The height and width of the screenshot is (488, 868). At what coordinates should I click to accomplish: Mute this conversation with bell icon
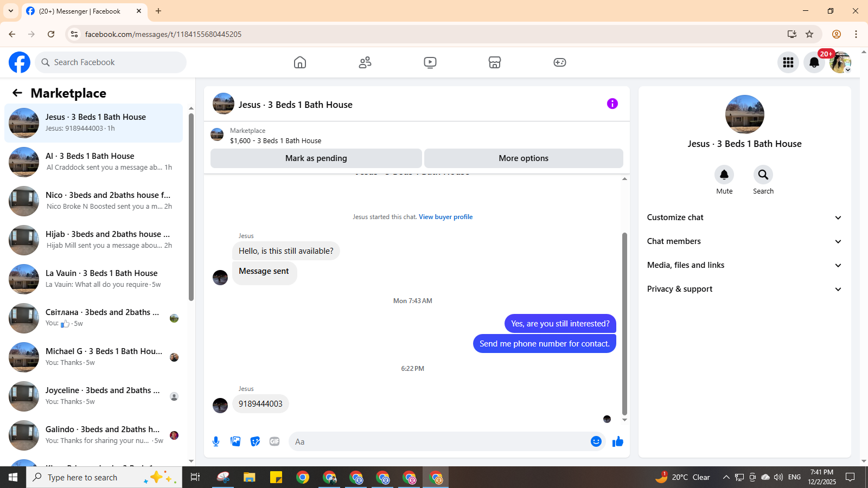(x=724, y=175)
